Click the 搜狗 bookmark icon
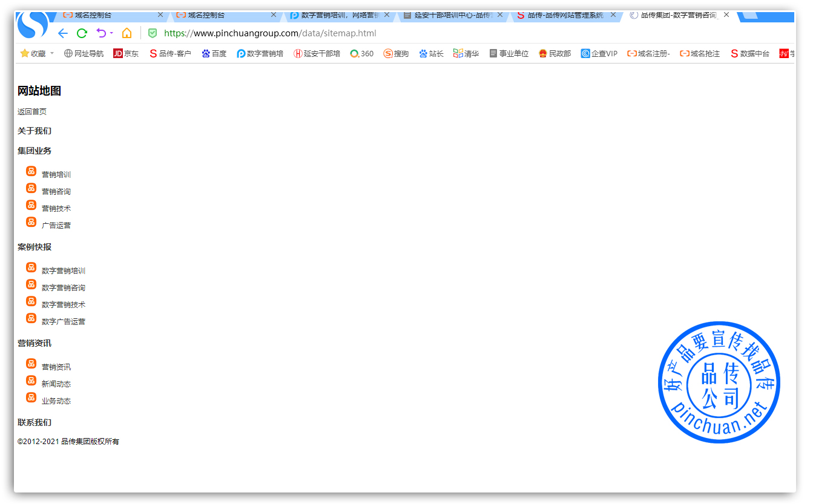Viewport: 813px width, 504px height. point(388,53)
